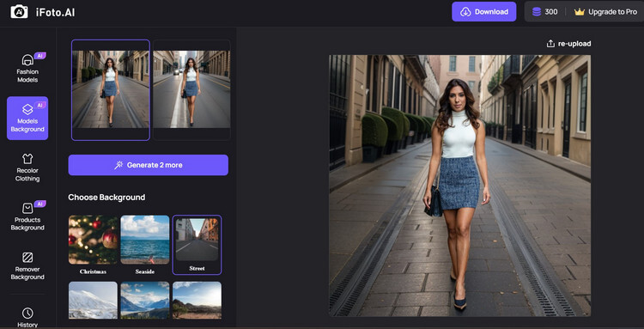Click Upgrade to Pro
The image size is (644, 329).
click(x=606, y=12)
